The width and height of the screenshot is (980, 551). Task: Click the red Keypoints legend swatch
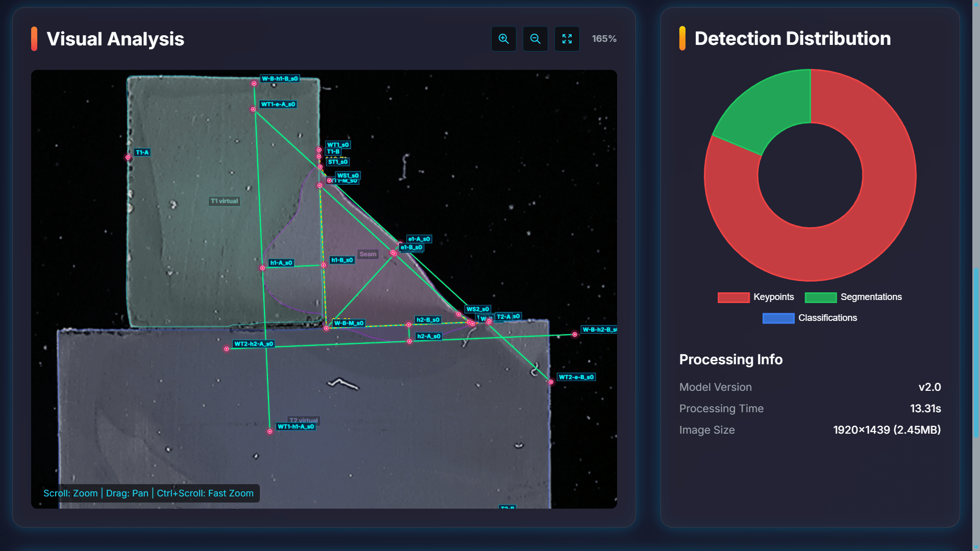point(733,297)
